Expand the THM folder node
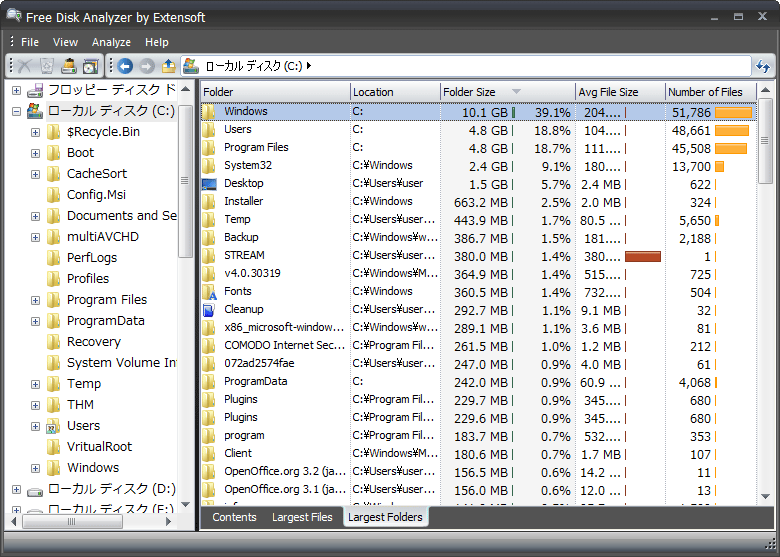 (35, 405)
